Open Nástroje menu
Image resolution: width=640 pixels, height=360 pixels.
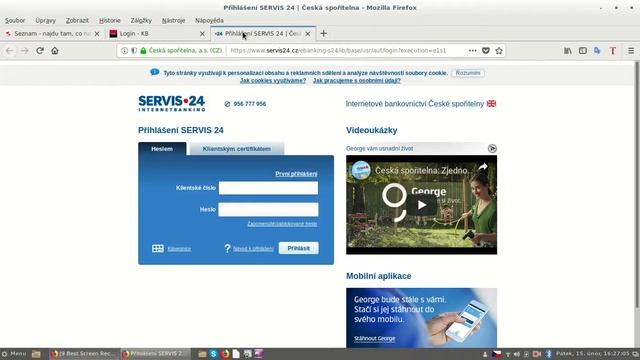[173, 20]
